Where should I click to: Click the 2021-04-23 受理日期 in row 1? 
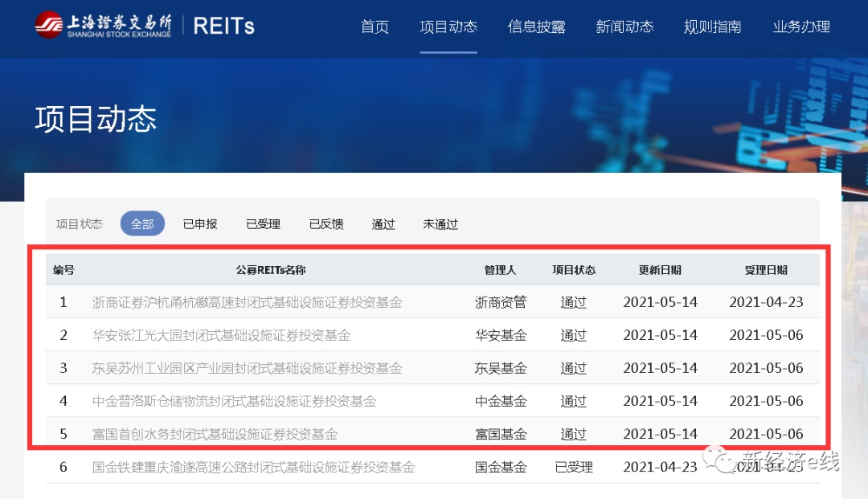[766, 302]
